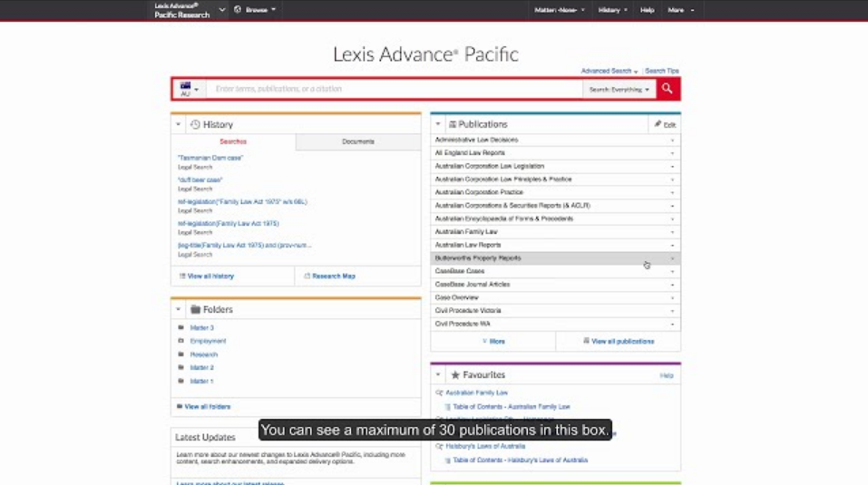Viewport: 868px width, 485px height.
Task: Show More publications
Action: coord(493,342)
